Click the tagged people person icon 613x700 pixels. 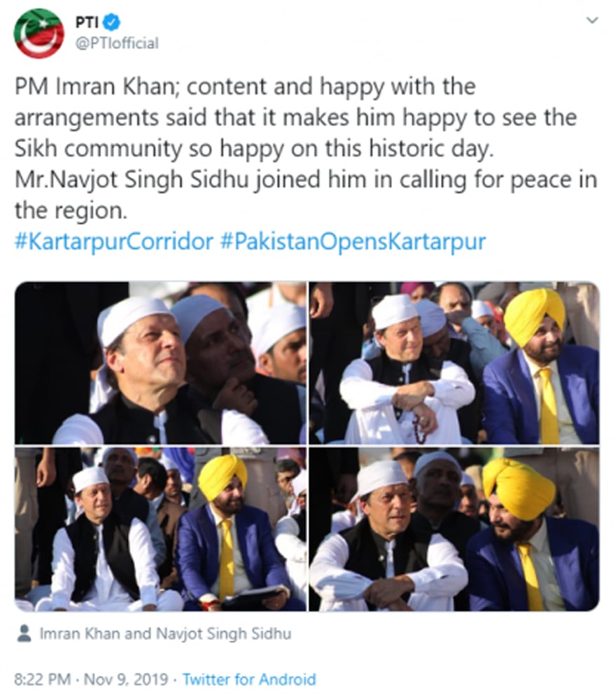tap(24, 633)
